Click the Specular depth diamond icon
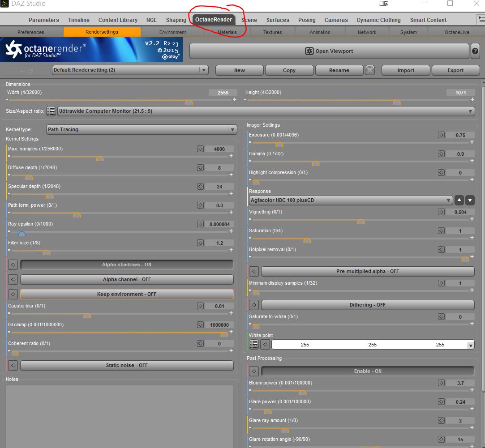Viewport: 485px width, 448px height. [200, 187]
